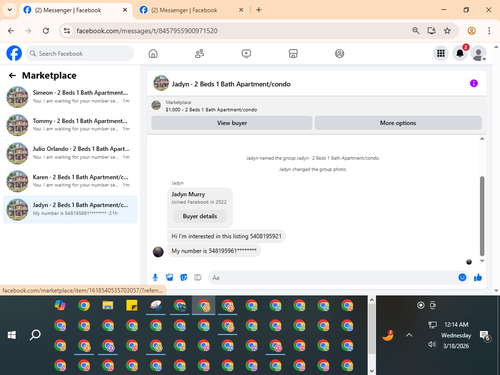Click Jadyn Murry name in buyer card

188,194
